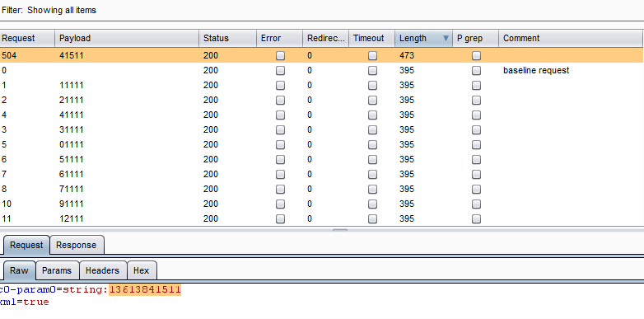644x319 pixels.
Task: Select the row with payload 41111
Action: 321,115
